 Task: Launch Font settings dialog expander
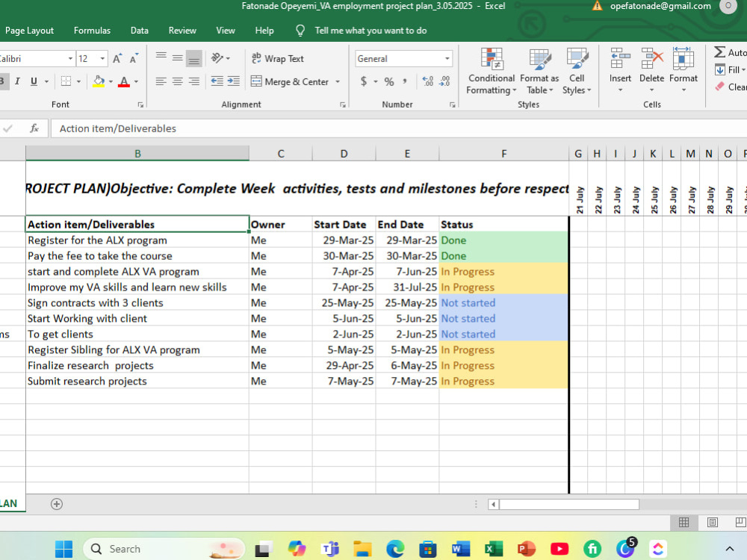(140, 105)
